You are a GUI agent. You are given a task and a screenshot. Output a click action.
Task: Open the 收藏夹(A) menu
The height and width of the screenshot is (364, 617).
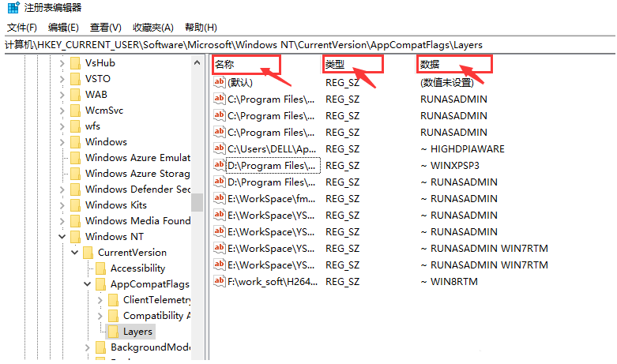(153, 28)
